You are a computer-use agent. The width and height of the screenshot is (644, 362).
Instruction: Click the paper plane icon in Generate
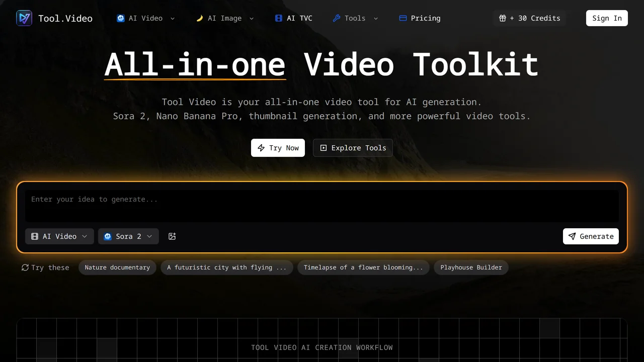[572, 236]
